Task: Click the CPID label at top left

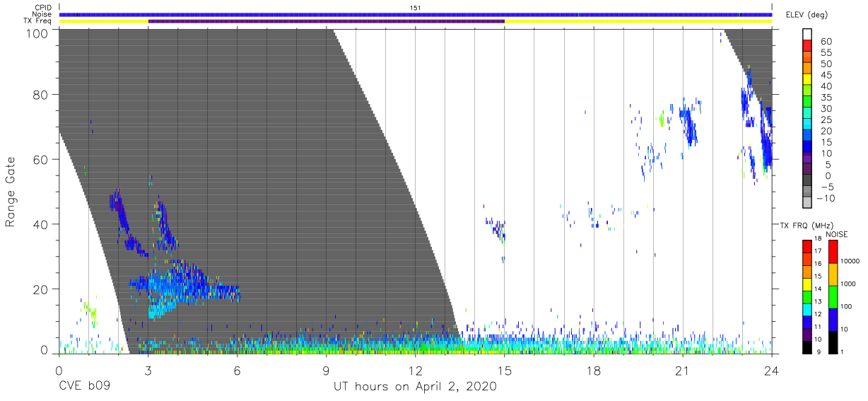Action: click(x=43, y=7)
